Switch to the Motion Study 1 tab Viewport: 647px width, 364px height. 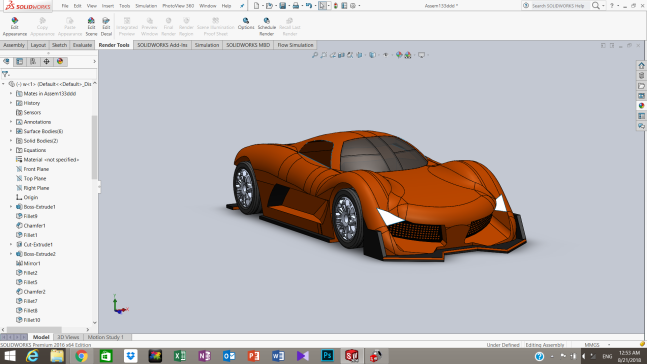click(x=106, y=337)
